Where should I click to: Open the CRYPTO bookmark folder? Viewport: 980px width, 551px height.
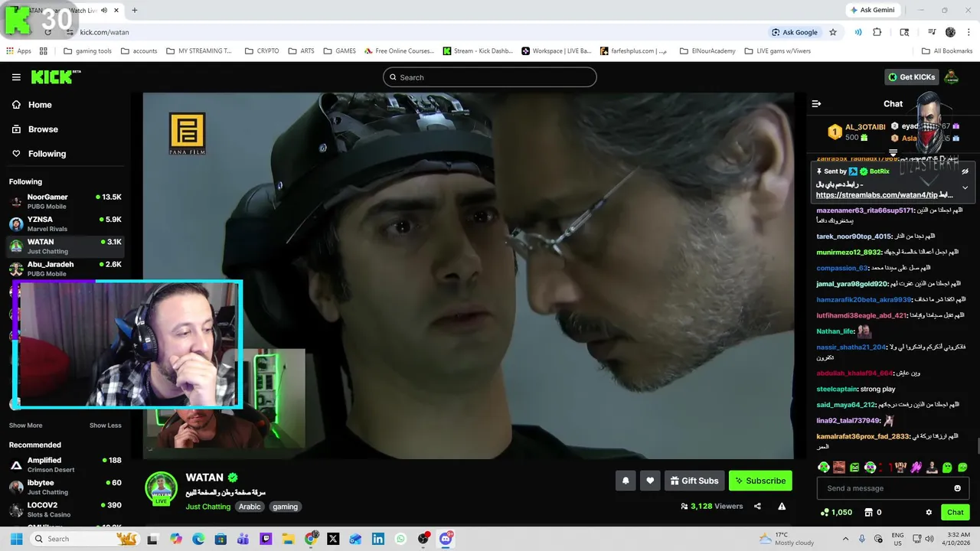[x=262, y=51]
